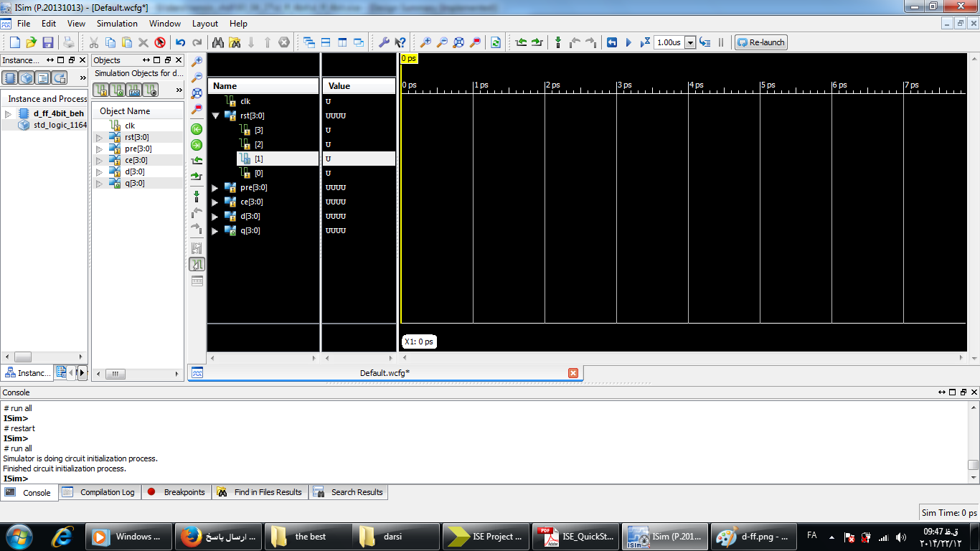This screenshot has width=980, height=551.
Task: Open the Layout menu
Action: click(x=205, y=24)
